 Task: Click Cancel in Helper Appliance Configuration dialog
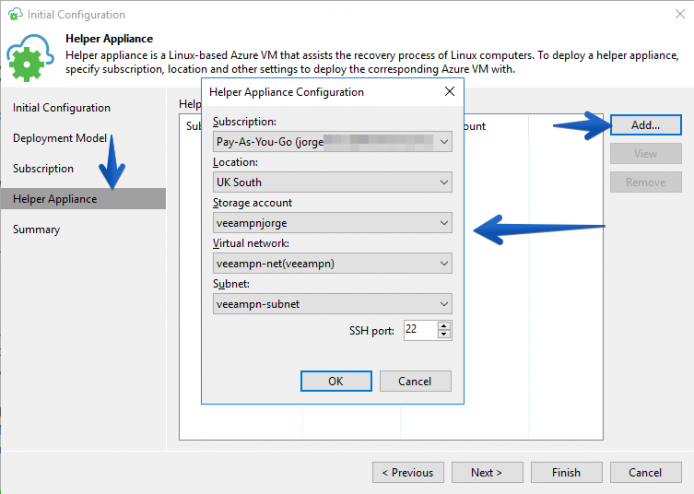click(415, 381)
